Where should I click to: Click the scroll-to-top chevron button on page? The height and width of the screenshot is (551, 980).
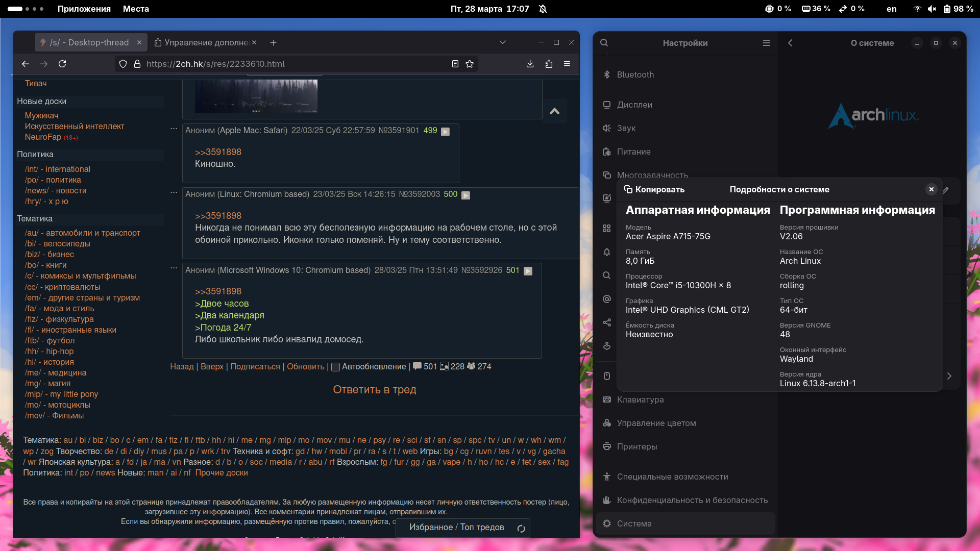[x=555, y=111]
